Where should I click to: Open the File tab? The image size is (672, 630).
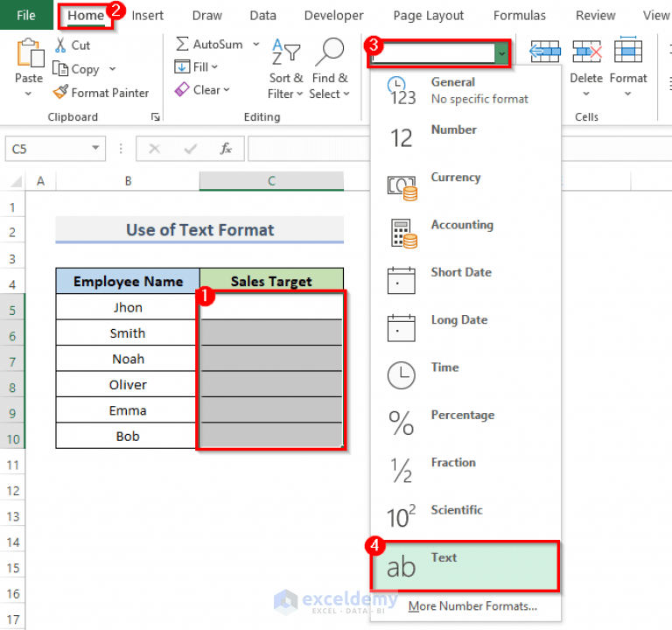pos(26,15)
